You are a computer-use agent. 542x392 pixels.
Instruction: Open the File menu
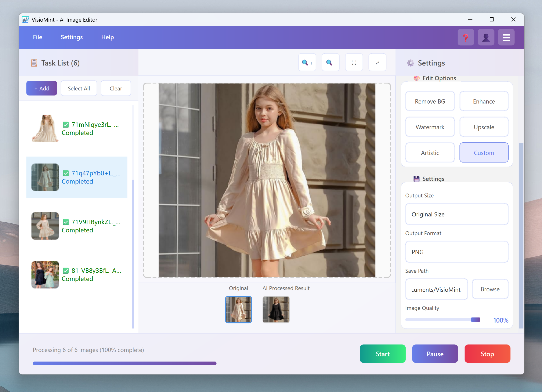click(x=37, y=37)
